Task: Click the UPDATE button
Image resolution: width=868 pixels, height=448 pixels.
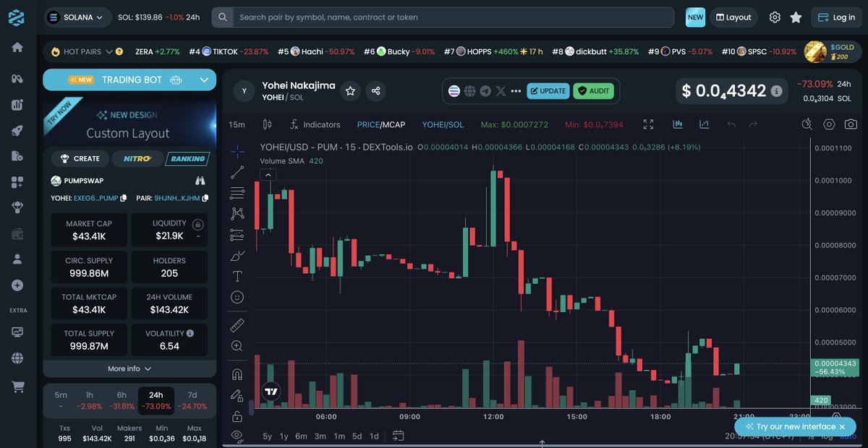Action: click(x=548, y=91)
